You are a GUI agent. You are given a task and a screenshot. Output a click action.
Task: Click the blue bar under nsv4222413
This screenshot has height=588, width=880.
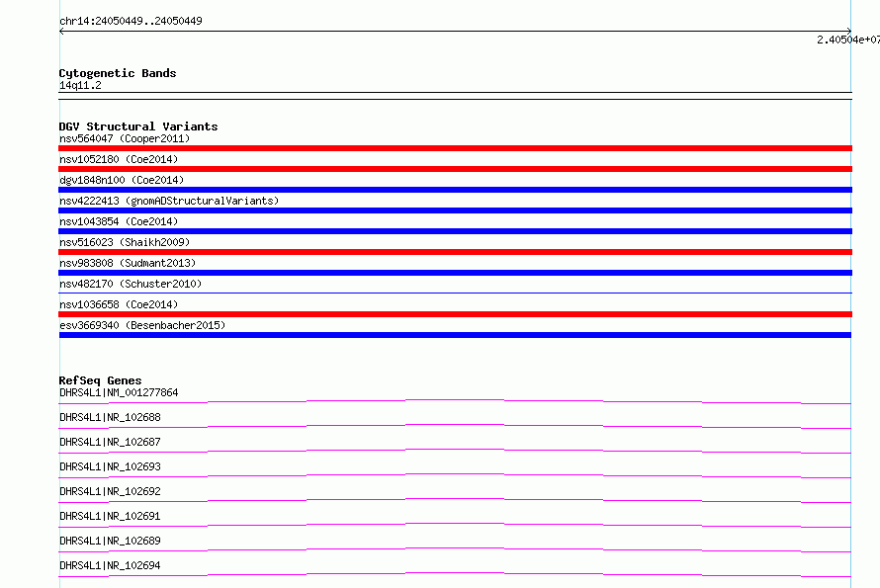click(455, 210)
